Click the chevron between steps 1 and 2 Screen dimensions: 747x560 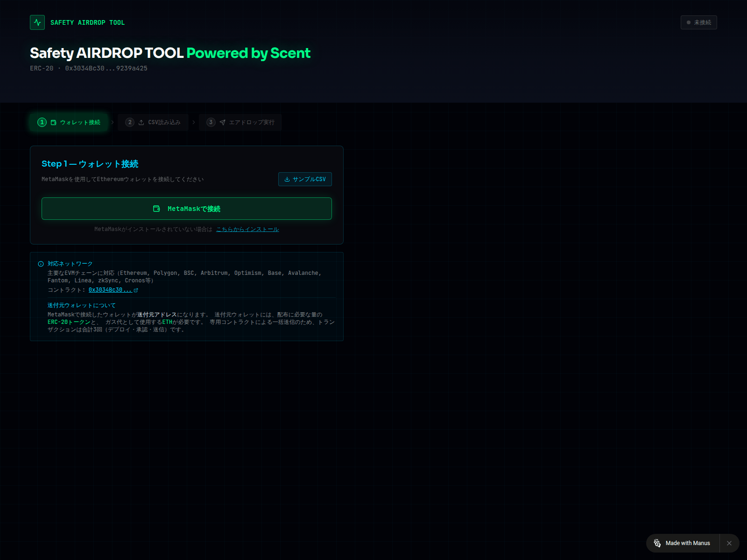[x=113, y=122]
